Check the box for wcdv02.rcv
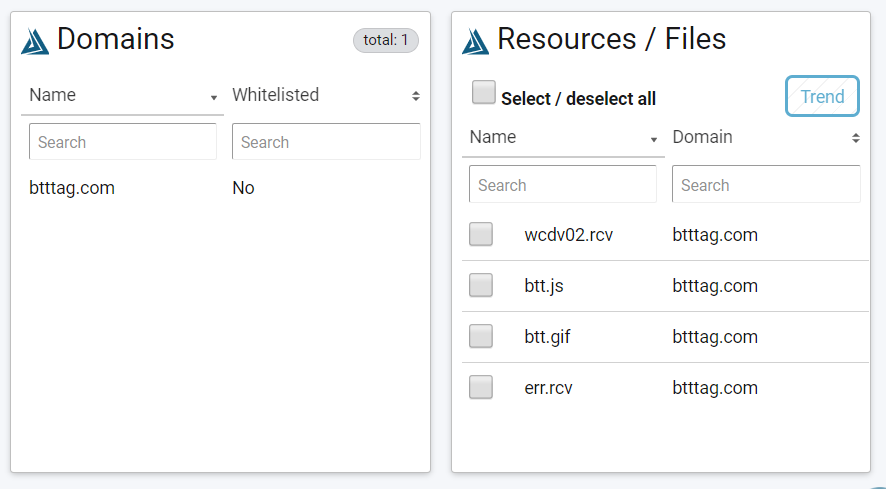 pyautogui.click(x=481, y=234)
